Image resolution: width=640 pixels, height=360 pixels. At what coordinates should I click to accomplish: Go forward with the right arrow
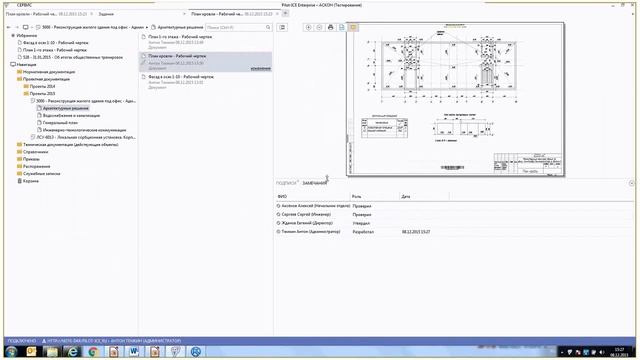click(x=17, y=27)
